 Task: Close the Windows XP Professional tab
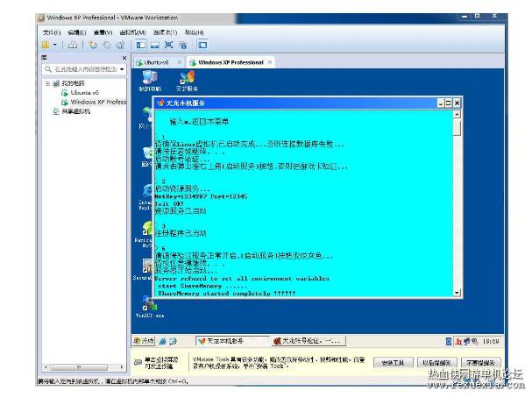tap(270, 62)
